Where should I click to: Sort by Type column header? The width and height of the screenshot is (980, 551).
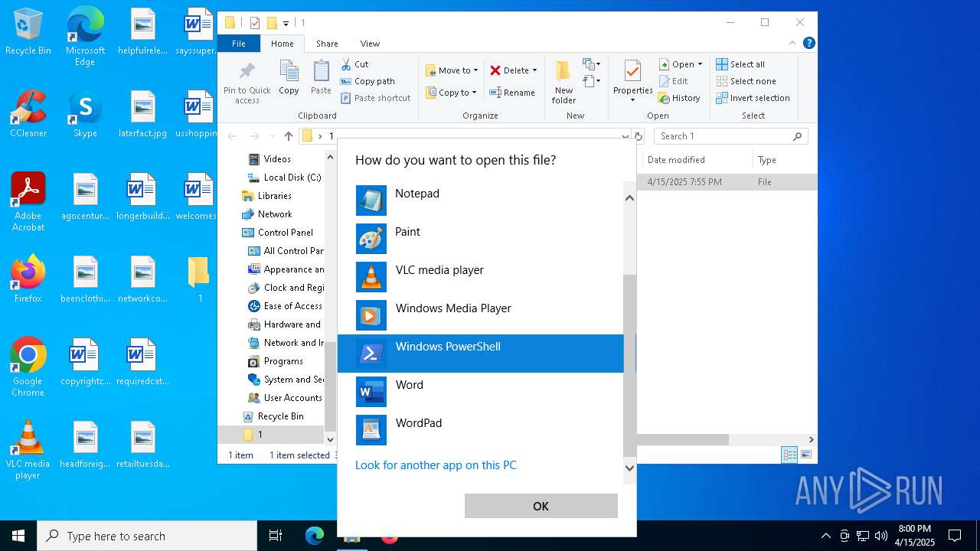784,160
